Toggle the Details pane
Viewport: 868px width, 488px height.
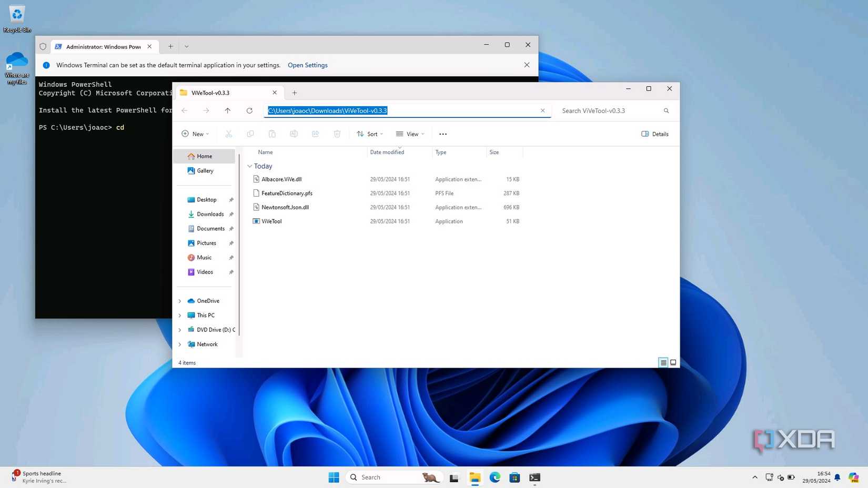(x=654, y=134)
